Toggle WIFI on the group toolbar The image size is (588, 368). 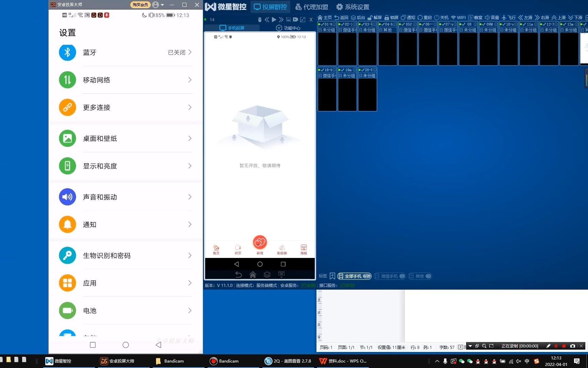[x=458, y=17]
